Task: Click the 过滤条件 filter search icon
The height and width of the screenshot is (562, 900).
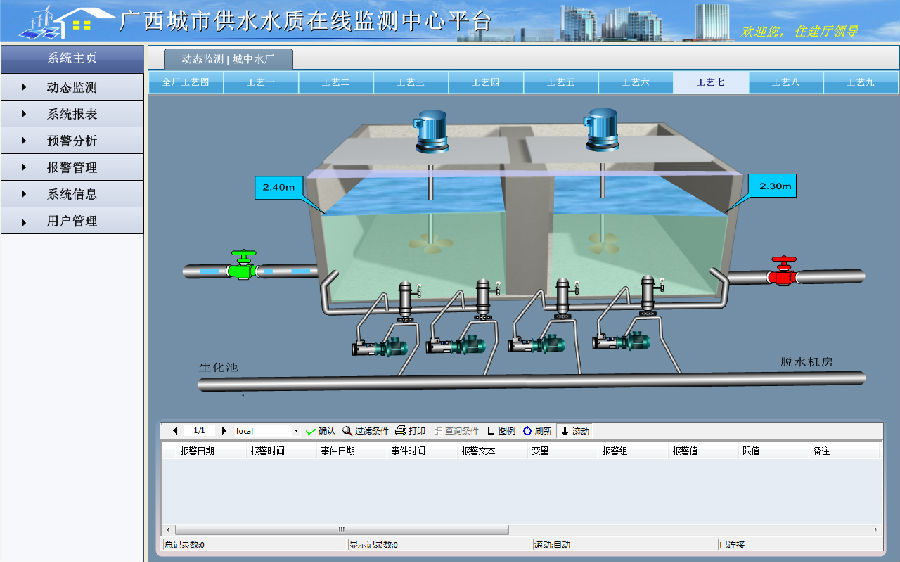Action: (x=364, y=431)
